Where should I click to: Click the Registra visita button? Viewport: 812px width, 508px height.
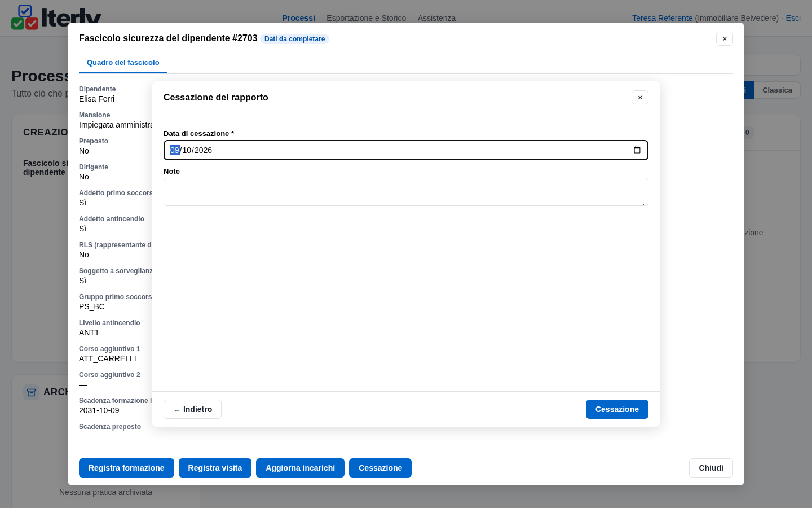point(215,468)
